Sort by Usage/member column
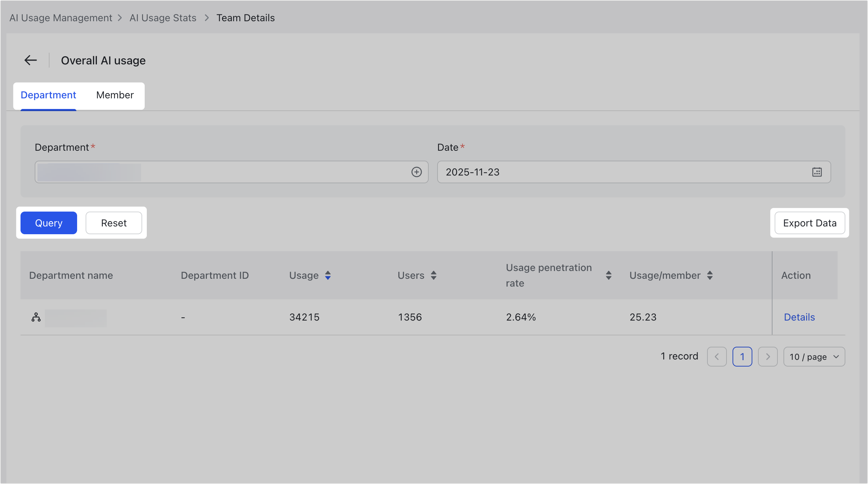868x484 pixels. point(710,275)
